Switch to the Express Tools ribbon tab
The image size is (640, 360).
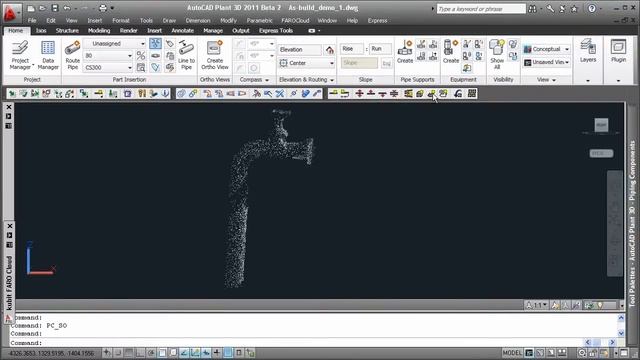point(276,31)
